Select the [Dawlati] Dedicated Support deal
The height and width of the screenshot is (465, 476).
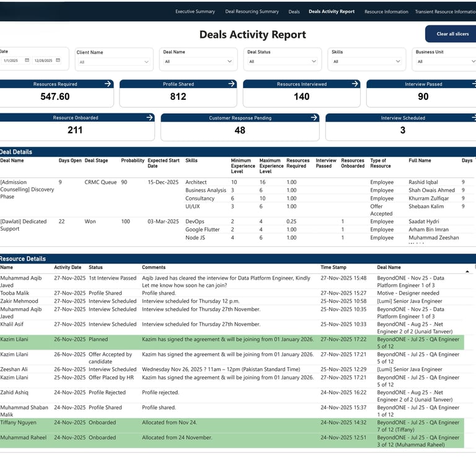pos(24,225)
